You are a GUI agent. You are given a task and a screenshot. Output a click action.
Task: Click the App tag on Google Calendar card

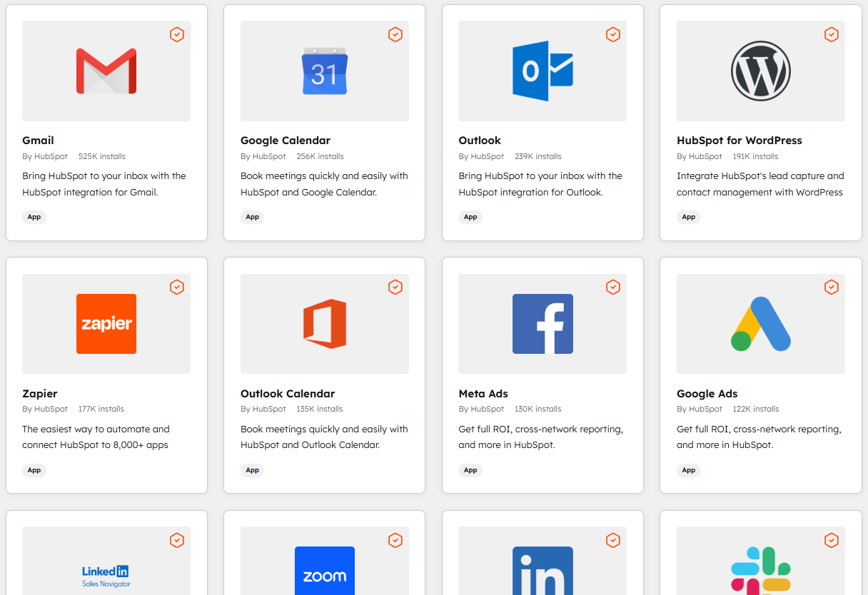[x=253, y=217]
